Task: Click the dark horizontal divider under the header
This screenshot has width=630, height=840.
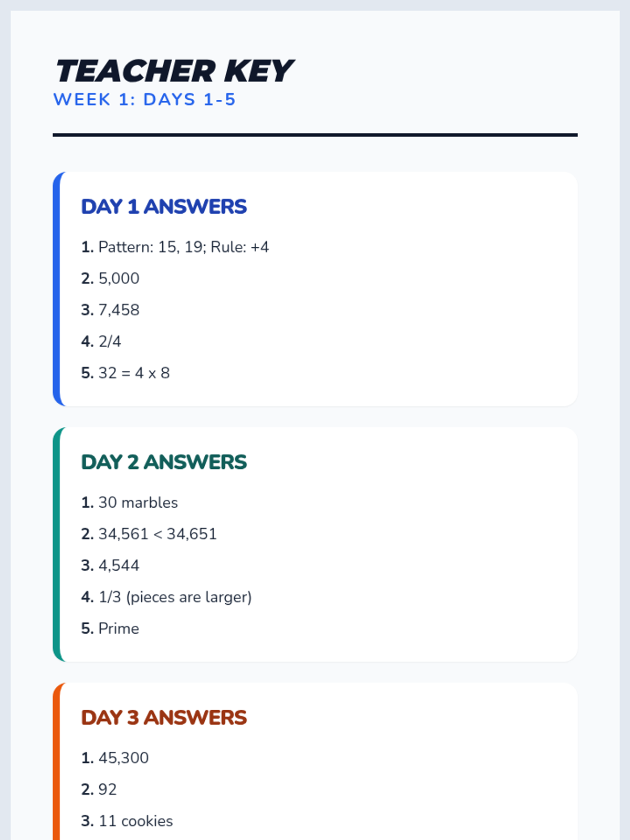Action: pyautogui.click(x=315, y=135)
